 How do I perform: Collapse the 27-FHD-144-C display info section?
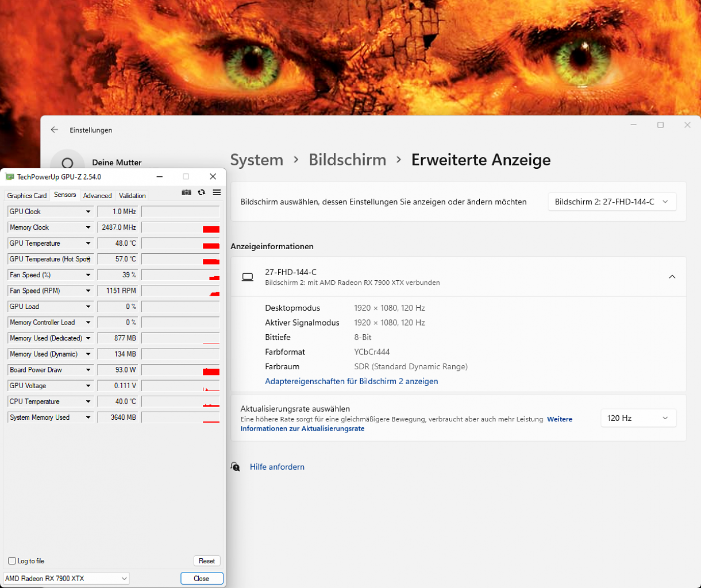click(672, 277)
